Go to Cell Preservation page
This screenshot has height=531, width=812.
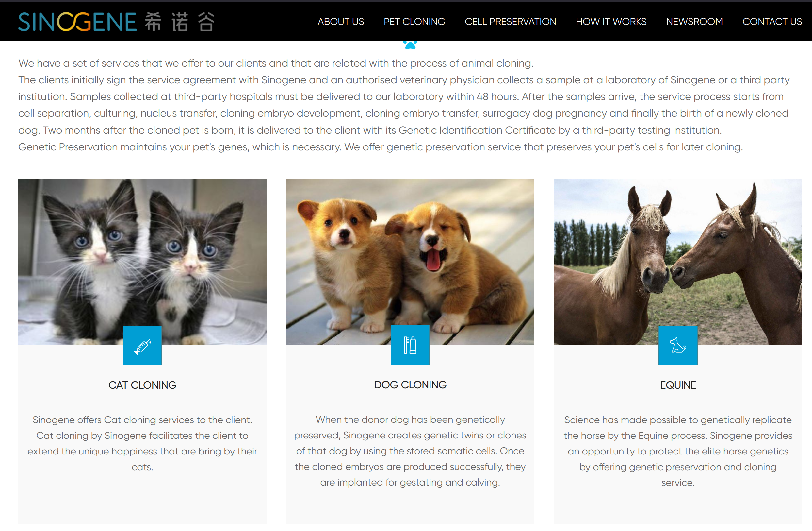pos(511,22)
